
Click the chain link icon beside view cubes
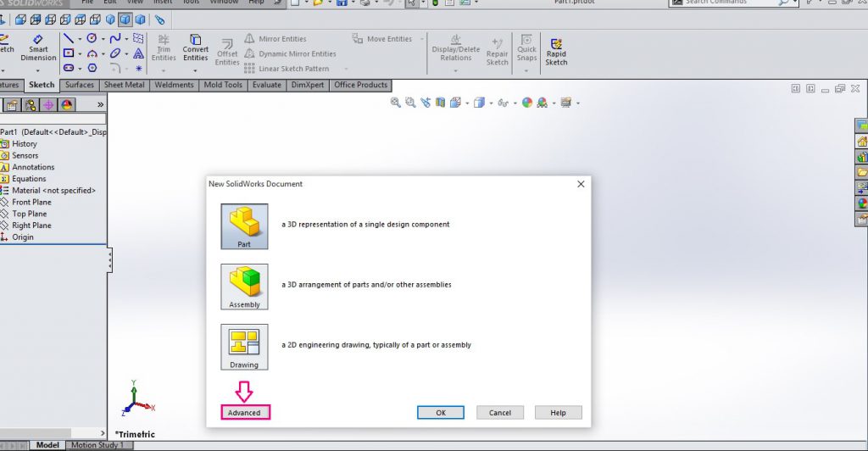tap(160, 20)
